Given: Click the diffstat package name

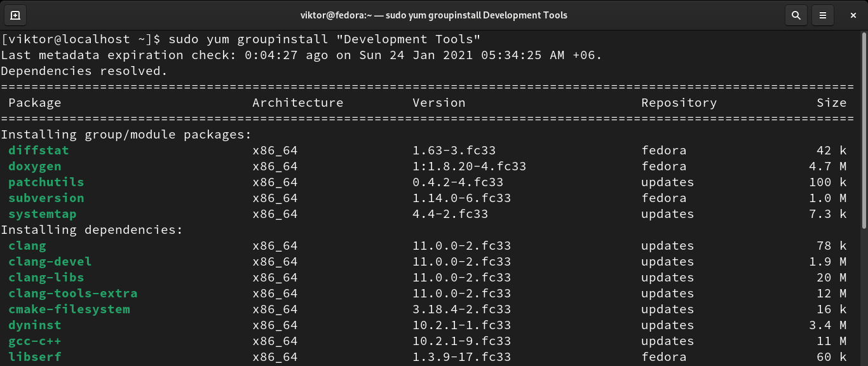Looking at the screenshot, I should (38, 151).
